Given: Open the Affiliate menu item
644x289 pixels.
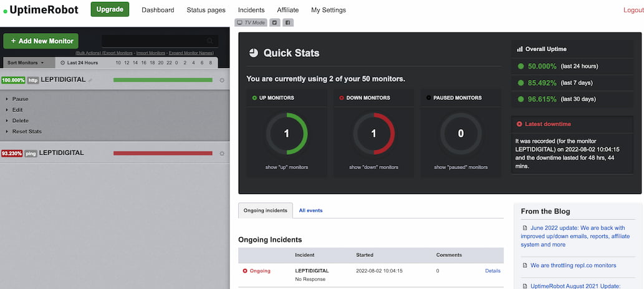Looking at the screenshot, I should point(288,10).
